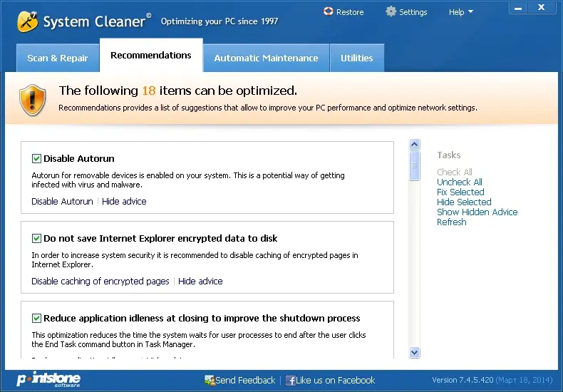Click Like us on Facebook link
Image resolution: width=563 pixels, height=392 pixels.
tap(336, 380)
